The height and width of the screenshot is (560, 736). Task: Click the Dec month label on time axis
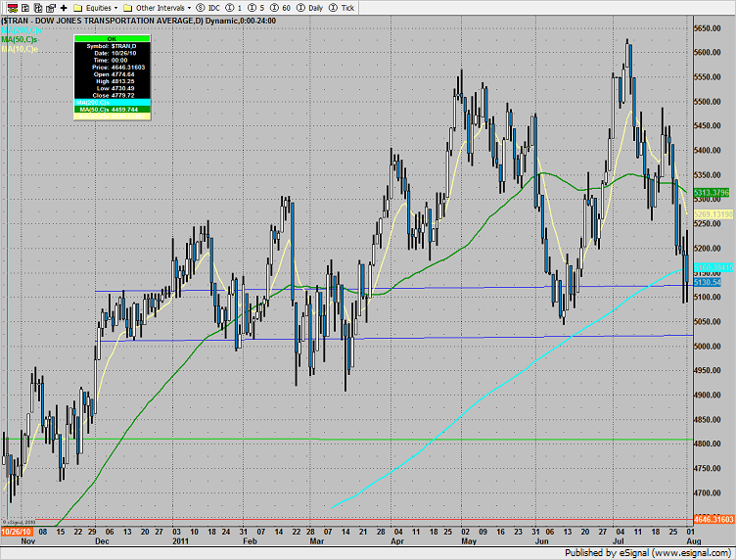click(x=102, y=541)
